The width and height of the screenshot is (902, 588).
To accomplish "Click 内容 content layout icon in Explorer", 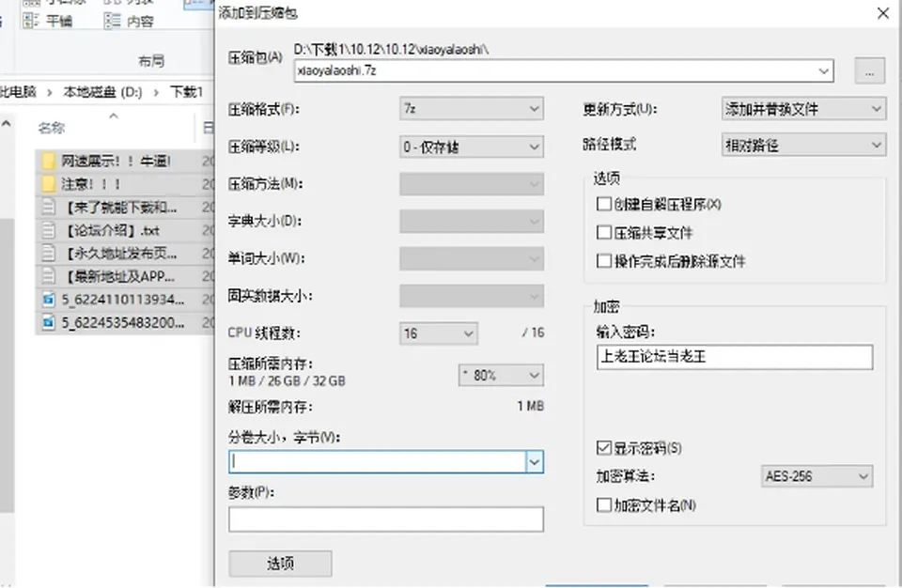I will point(112,21).
